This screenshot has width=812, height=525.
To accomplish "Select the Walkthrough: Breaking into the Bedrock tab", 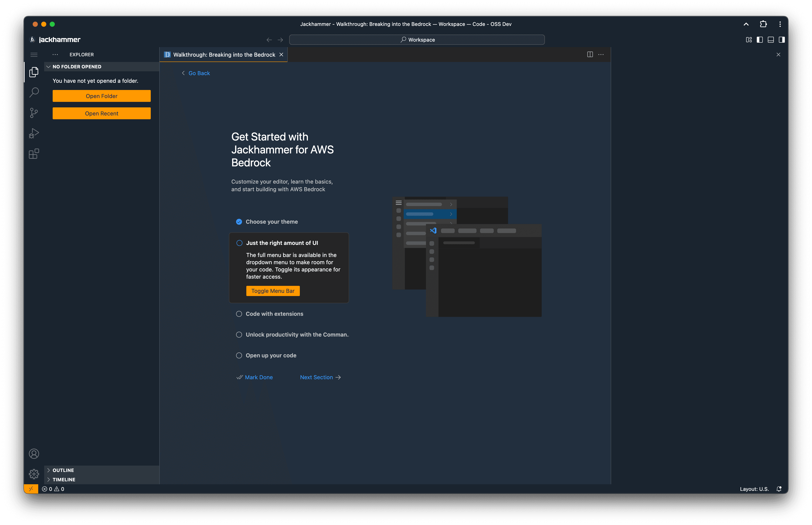I will point(224,55).
